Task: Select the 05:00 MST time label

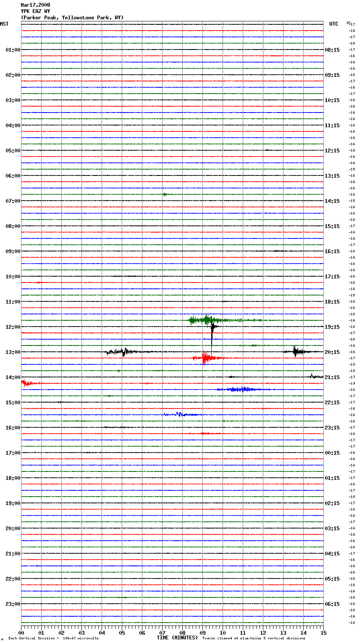Action: coord(13,151)
